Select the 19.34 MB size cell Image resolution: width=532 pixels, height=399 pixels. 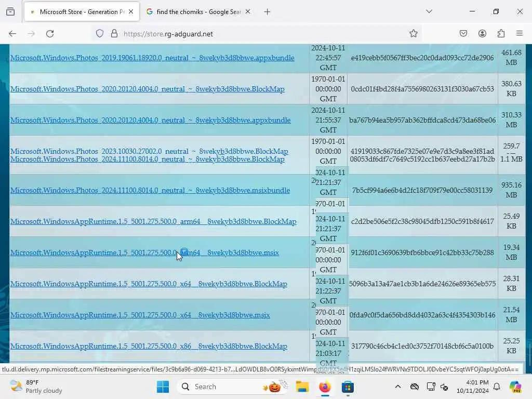[x=511, y=252]
